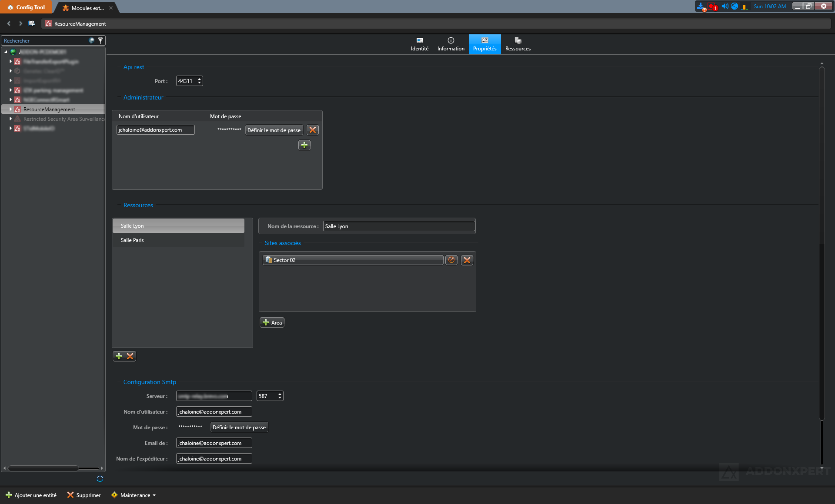835x504 pixels.
Task: Click the refresh icon under entity tree
Action: 100,479
